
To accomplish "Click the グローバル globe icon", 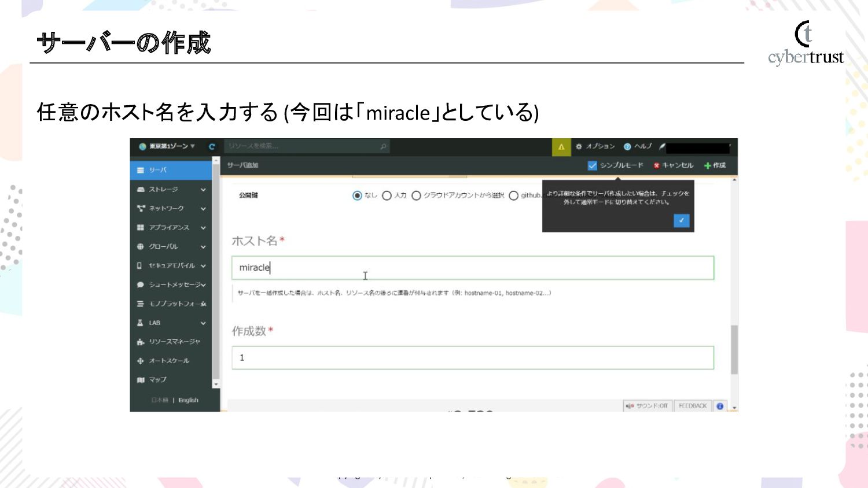I will tap(140, 246).
